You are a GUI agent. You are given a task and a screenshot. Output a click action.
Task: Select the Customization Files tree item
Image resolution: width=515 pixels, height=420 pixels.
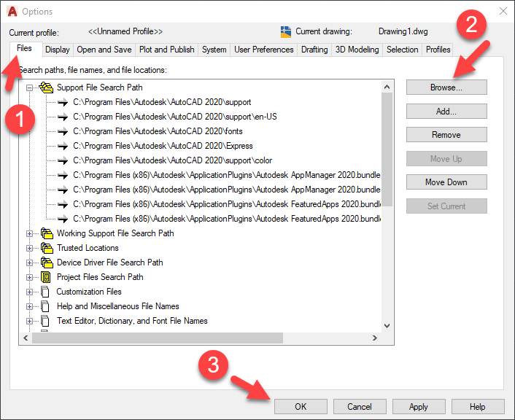point(89,292)
